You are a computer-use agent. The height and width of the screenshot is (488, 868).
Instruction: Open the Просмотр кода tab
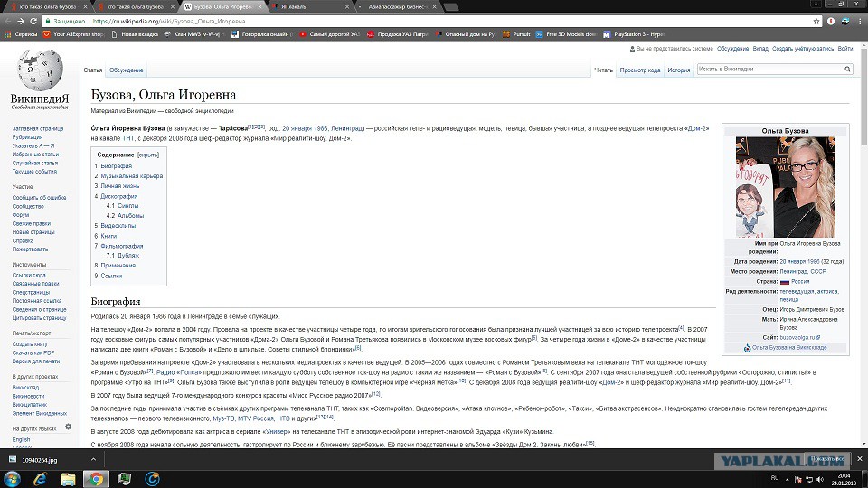pyautogui.click(x=640, y=70)
